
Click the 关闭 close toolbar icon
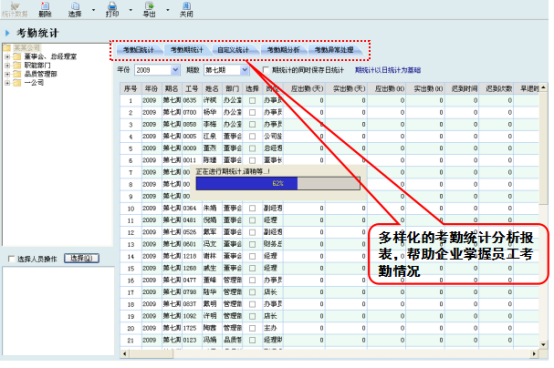click(x=187, y=10)
